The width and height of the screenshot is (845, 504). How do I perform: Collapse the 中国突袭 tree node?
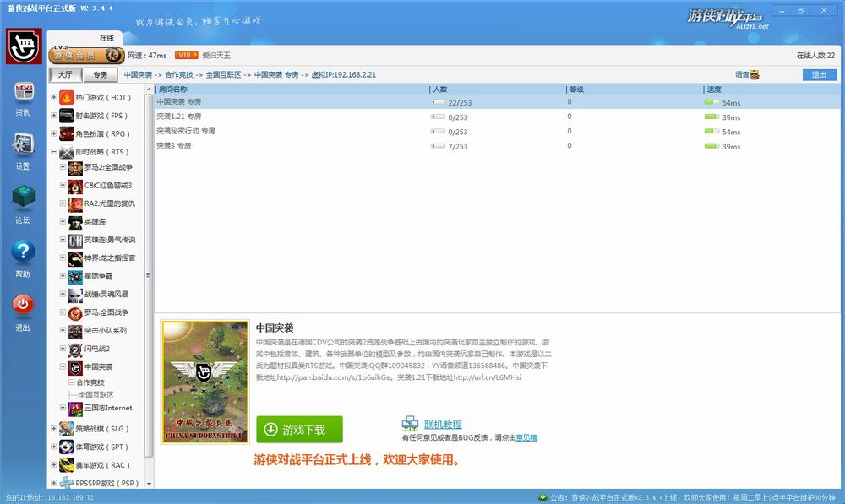63,366
